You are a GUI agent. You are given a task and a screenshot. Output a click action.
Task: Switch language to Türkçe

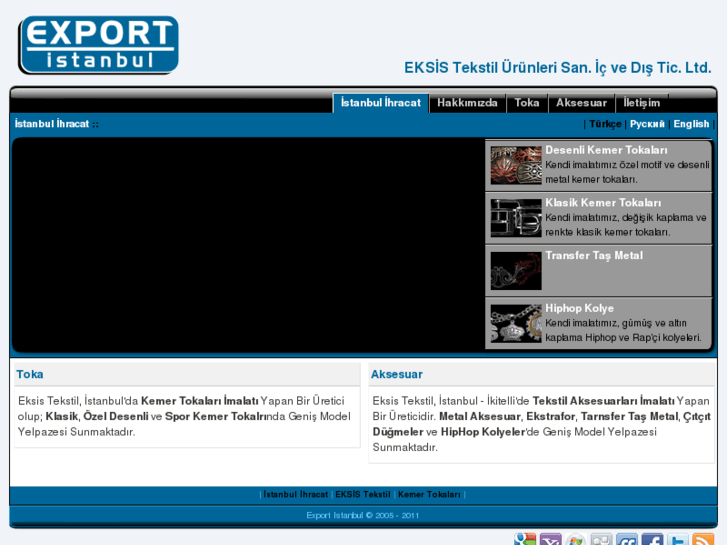[605, 124]
